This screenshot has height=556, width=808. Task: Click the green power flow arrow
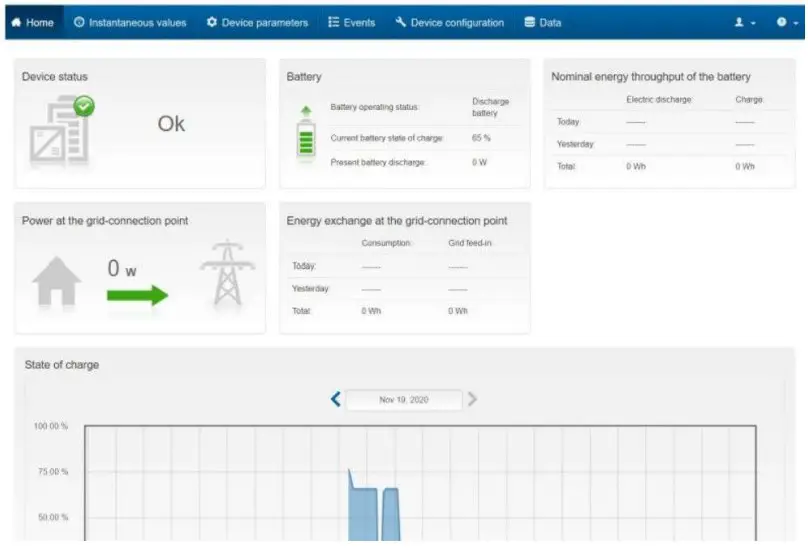[x=138, y=295]
